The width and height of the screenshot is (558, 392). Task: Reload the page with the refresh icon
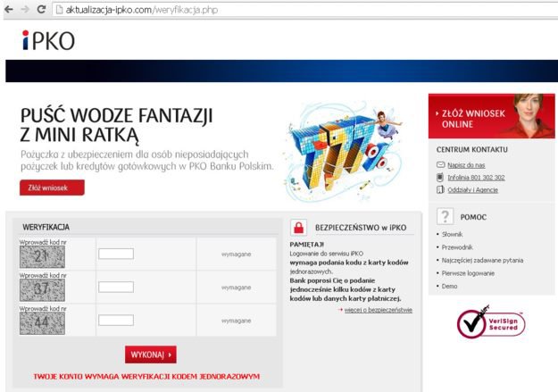coord(41,9)
